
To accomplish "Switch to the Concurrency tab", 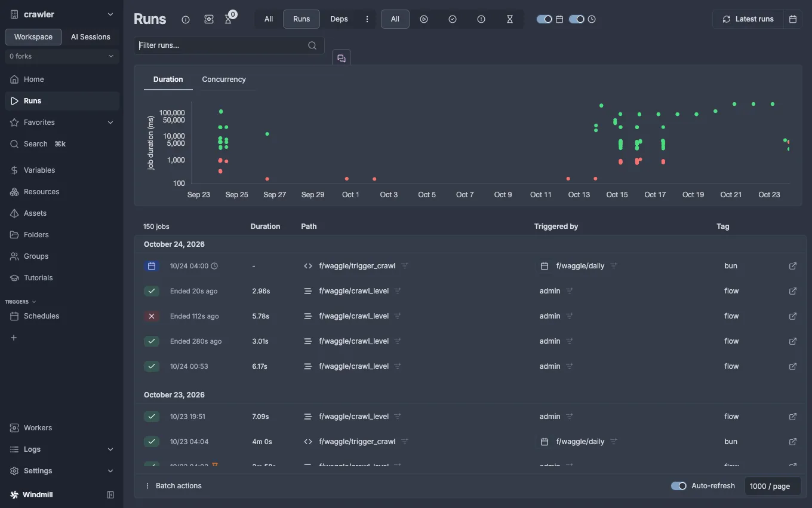I will 224,79.
